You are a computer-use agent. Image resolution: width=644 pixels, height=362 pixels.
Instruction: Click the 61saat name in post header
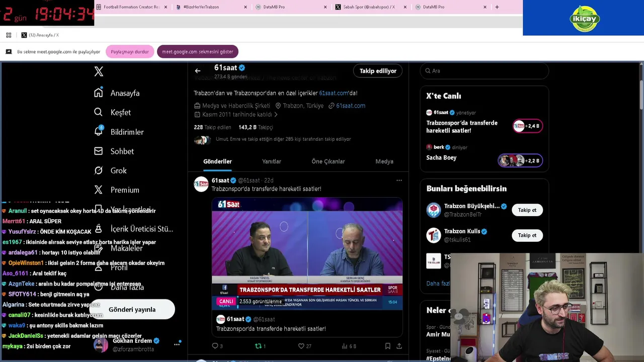[220, 180]
